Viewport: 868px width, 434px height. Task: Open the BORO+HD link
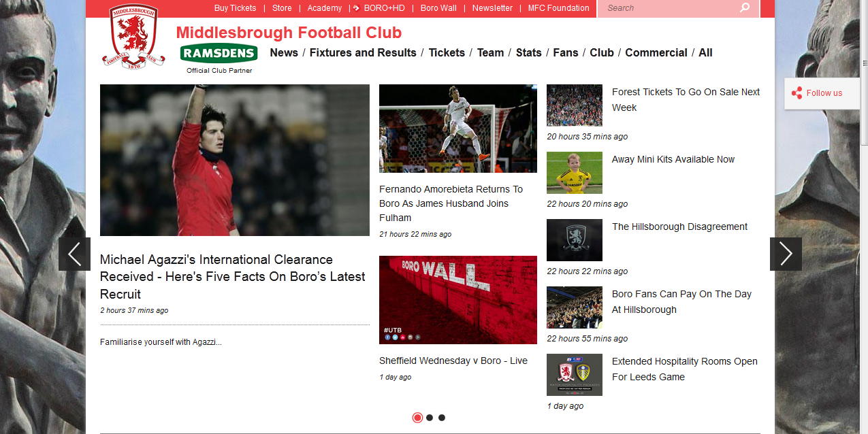[x=384, y=8]
